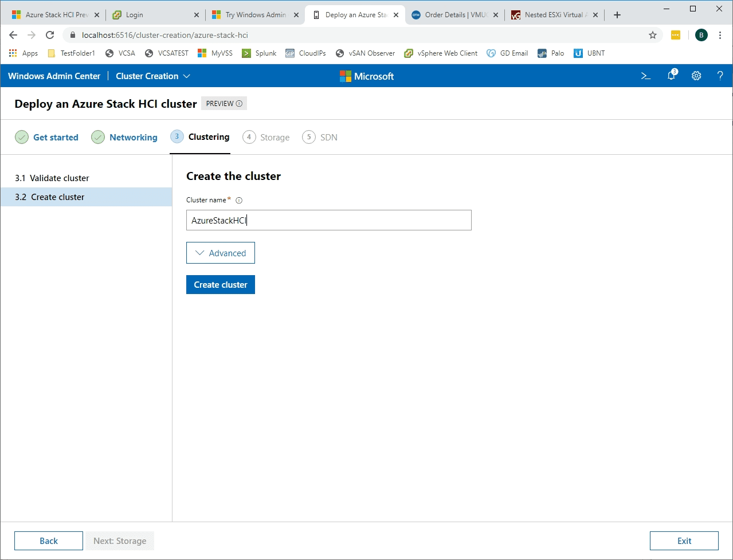View the notifications bell with 3 alerts
733x560 pixels.
pos(671,75)
